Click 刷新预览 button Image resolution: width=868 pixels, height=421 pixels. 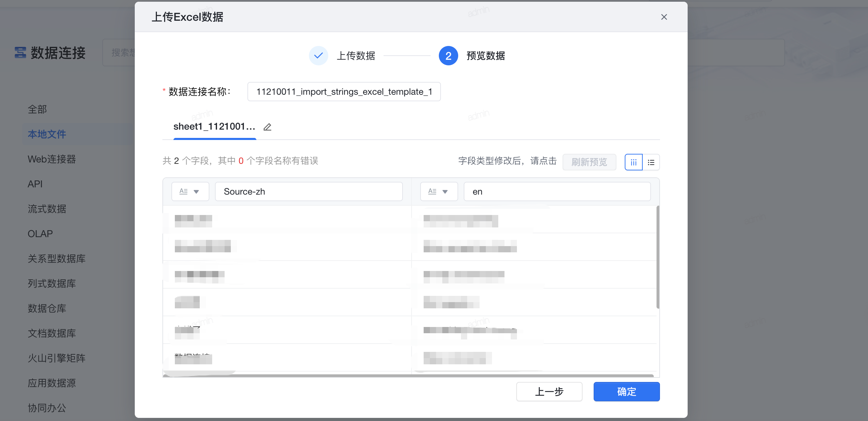click(589, 162)
